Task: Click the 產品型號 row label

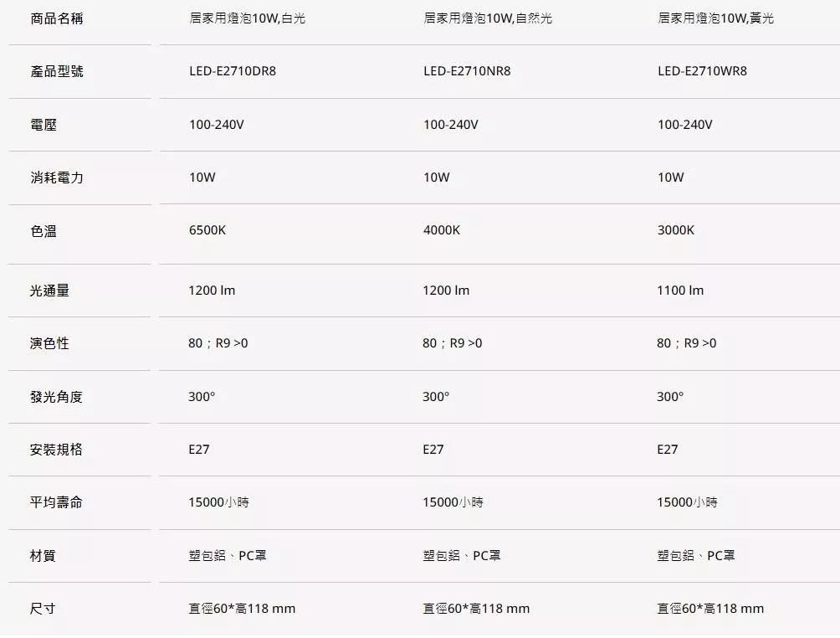Action: click(x=56, y=72)
